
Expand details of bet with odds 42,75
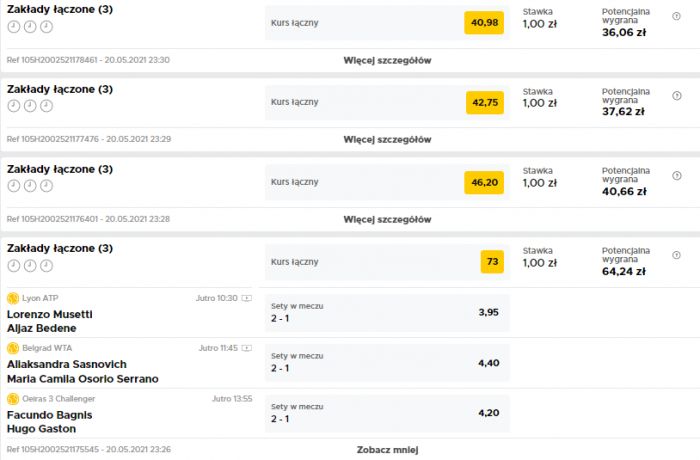pos(387,139)
